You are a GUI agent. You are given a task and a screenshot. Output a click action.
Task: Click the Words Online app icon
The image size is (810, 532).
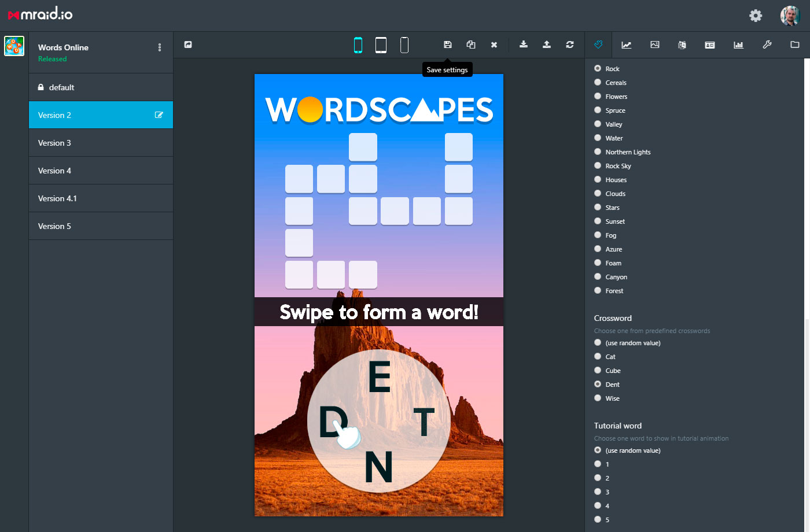click(x=14, y=46)
